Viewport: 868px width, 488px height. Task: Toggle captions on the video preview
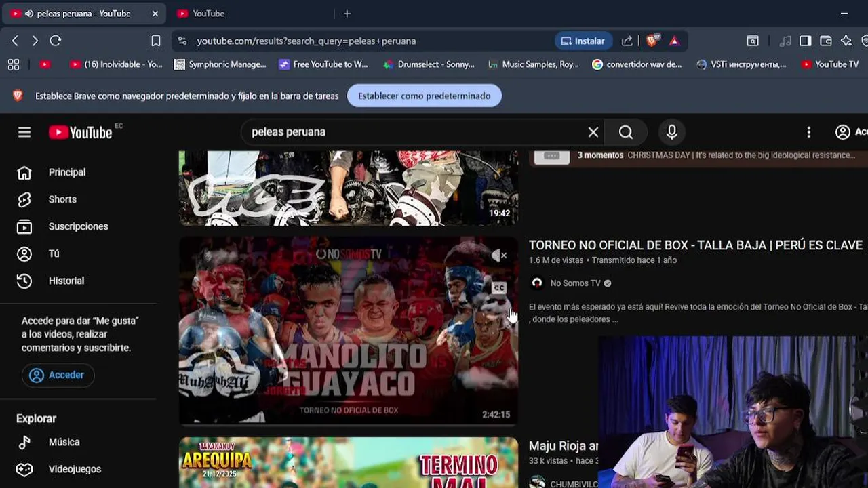coord(499,288)
